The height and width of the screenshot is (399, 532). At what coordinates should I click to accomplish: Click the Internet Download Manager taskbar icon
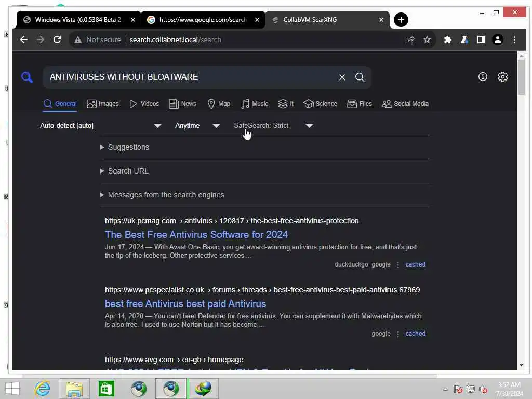203,389
